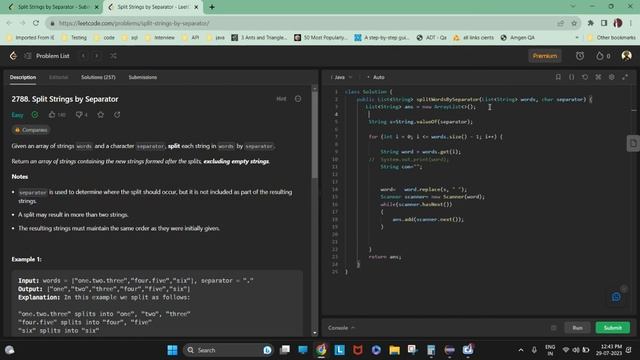Viewport: 640px width, 360px height.
Task: Expand editor to fullscreen icon
Action: point(625,77)
